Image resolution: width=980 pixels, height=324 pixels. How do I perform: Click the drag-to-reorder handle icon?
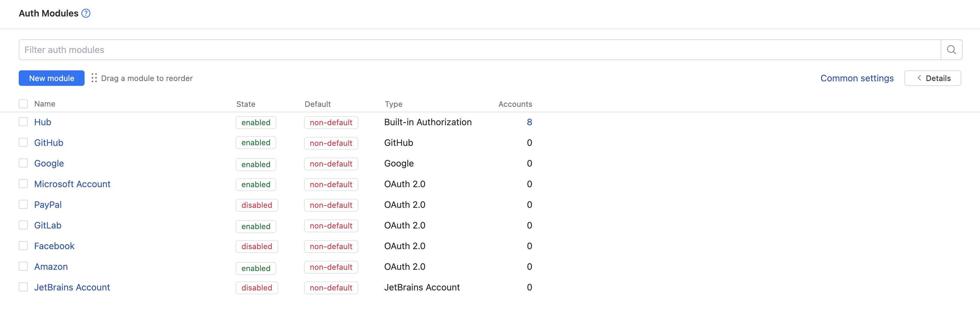click(94, 78)
